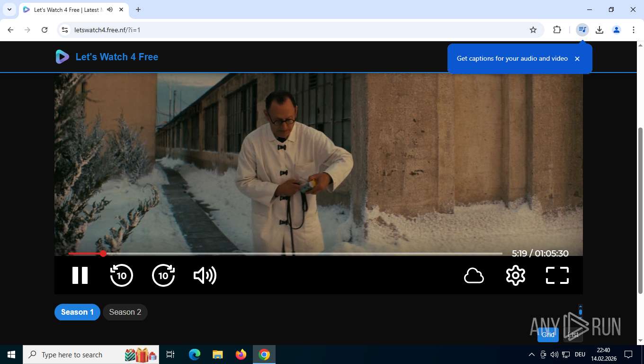Go forward in browser history
Screen dimensions: 644x364
pyautogui.click(x=27, y=30)
